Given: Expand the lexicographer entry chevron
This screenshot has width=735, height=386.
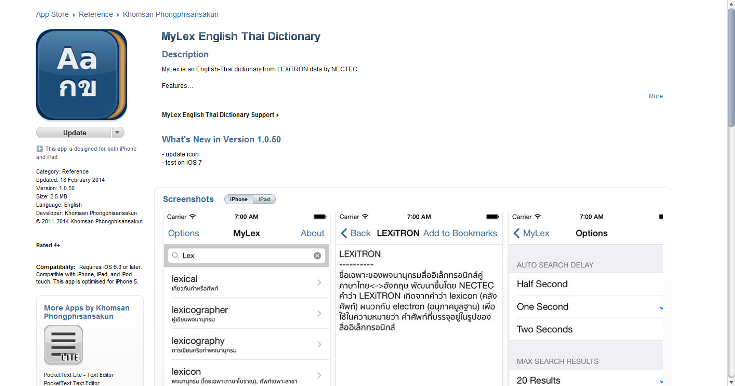Looking at the screenshot, I should [x=319, y=314].
